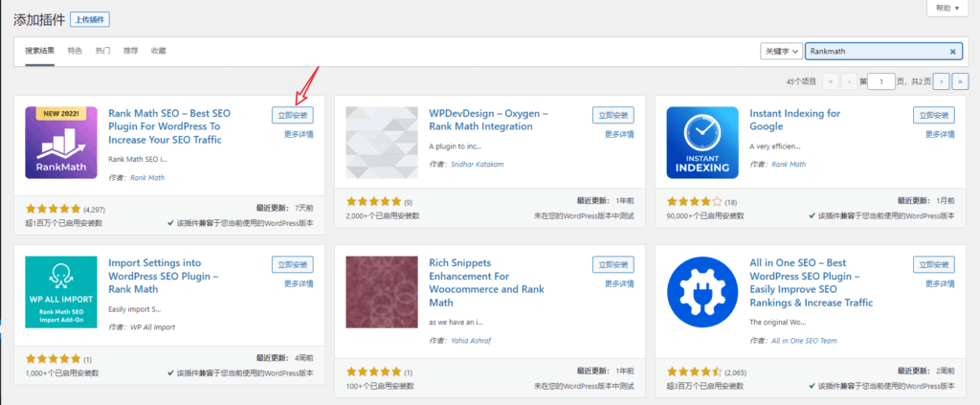Install Rank Math SEO with 立即安装

(x=293, y=115)
